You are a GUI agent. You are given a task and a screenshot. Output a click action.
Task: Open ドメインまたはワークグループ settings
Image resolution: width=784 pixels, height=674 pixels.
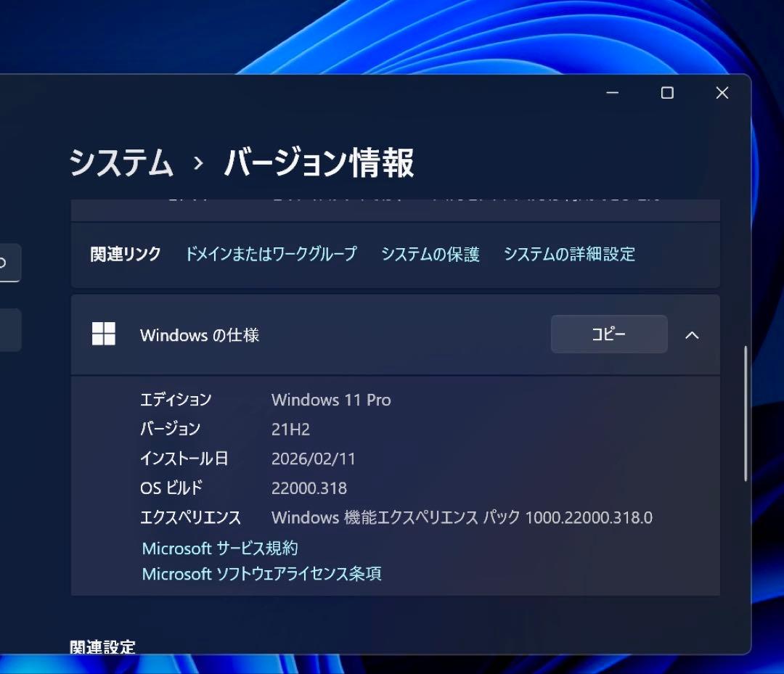pos(271,255)
